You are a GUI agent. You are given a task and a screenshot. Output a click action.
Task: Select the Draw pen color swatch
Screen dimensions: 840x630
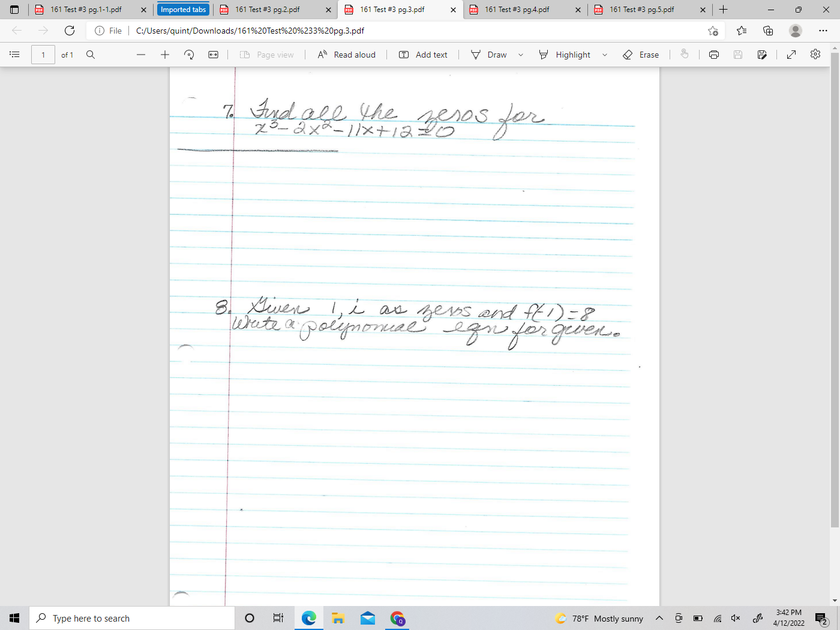[x=475, y=55]
